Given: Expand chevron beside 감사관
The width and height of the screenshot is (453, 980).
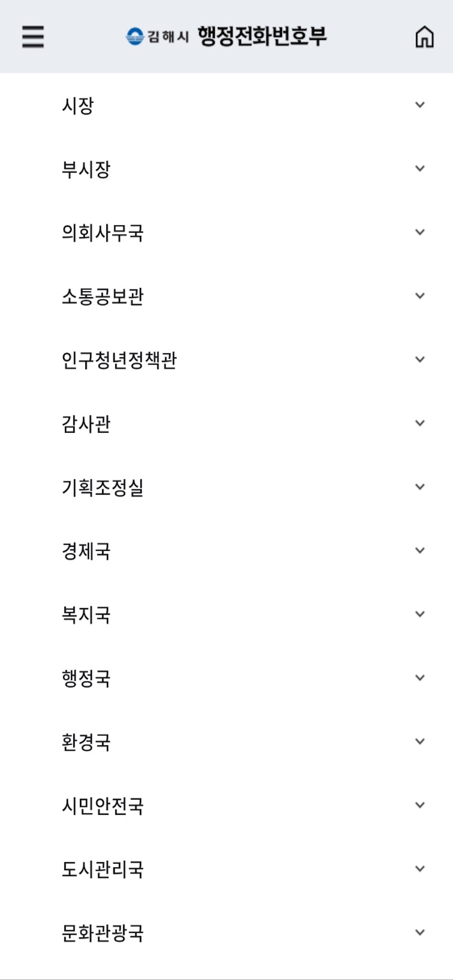Looking at the screenshot, I should coord(420,423).
